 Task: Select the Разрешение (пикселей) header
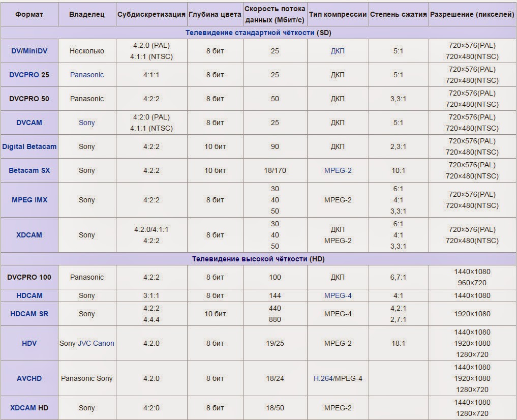coord(472,15)
